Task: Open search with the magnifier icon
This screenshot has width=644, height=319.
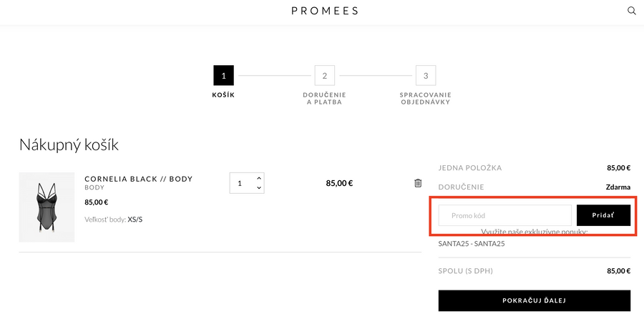Action: pyautogui.click(x=632, y=11)
